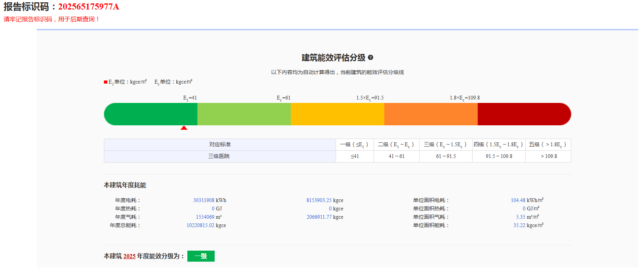The image size is (644, 270).
Task: Click the Ec=61 label above the bar
Action: 283,98
